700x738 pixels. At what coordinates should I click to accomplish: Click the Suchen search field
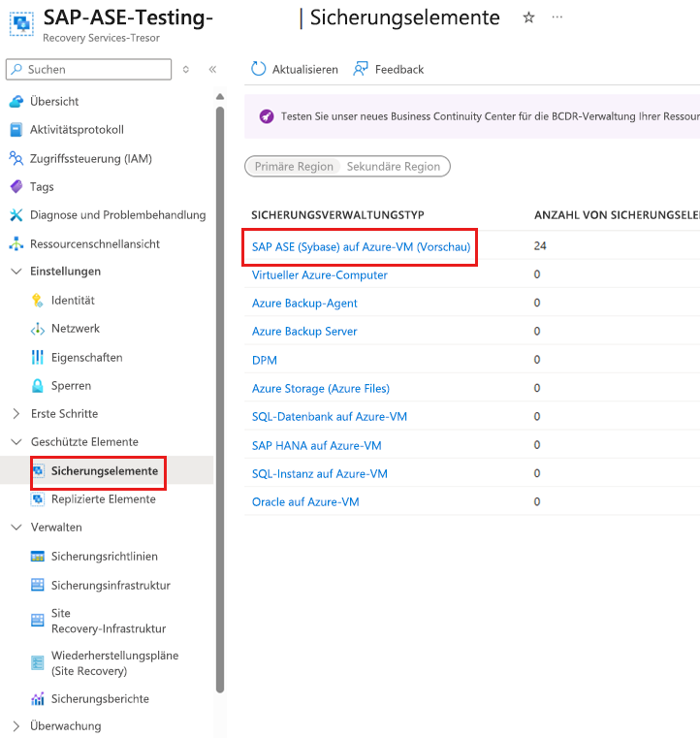(89, 69)
